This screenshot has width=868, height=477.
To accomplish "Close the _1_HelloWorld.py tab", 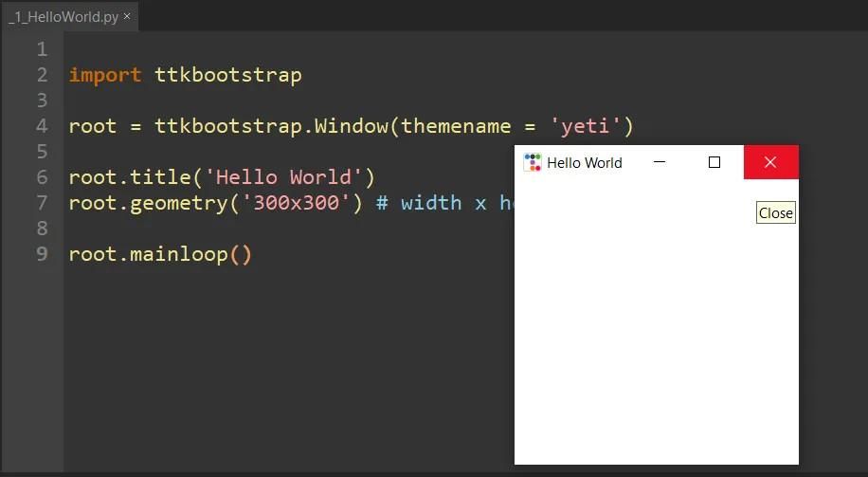I will pyautogui.click(x=127, y=16).
